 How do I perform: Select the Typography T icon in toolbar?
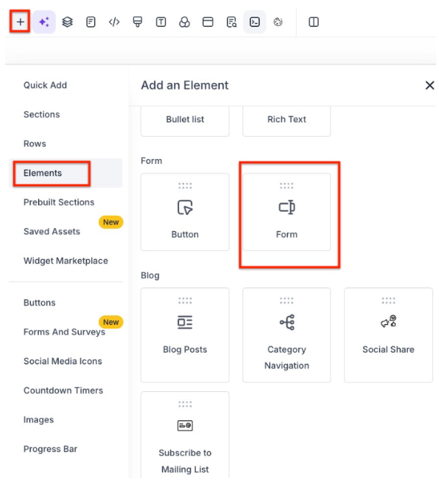click(161, 22)
